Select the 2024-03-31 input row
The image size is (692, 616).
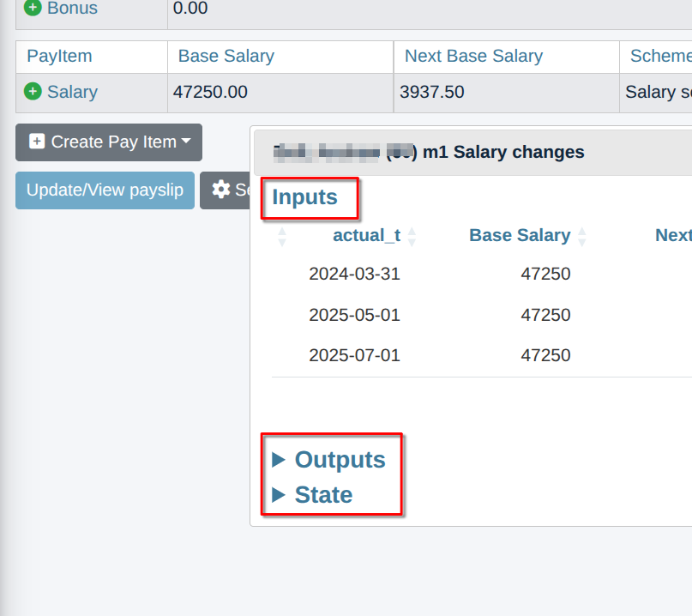(x=354, y=275)
